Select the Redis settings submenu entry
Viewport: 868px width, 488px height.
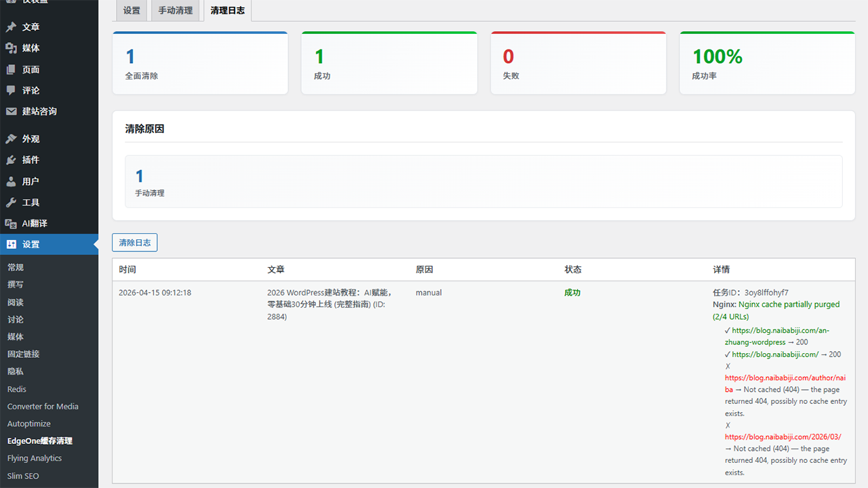(18, 388)
